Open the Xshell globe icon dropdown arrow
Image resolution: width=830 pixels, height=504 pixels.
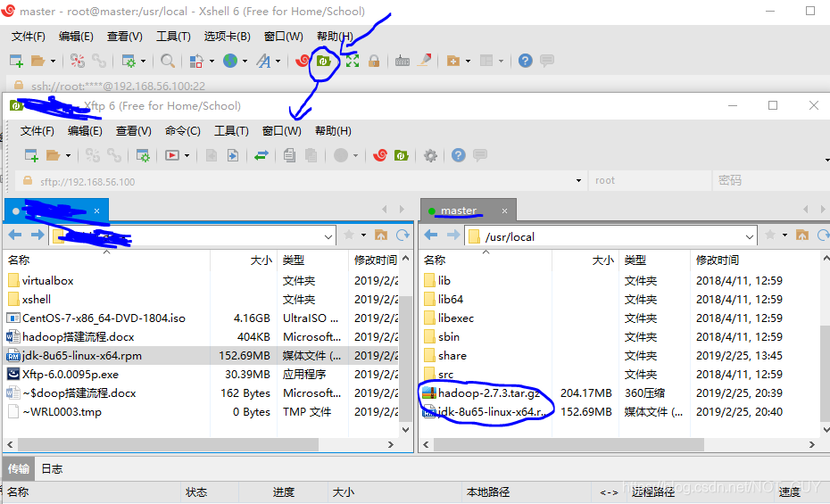[x=245, y=62]
